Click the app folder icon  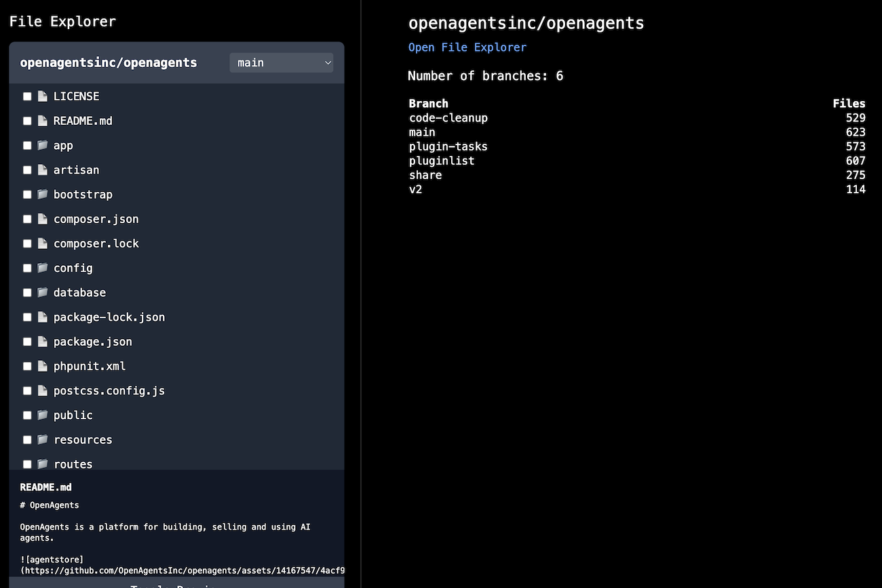[43, 146]
